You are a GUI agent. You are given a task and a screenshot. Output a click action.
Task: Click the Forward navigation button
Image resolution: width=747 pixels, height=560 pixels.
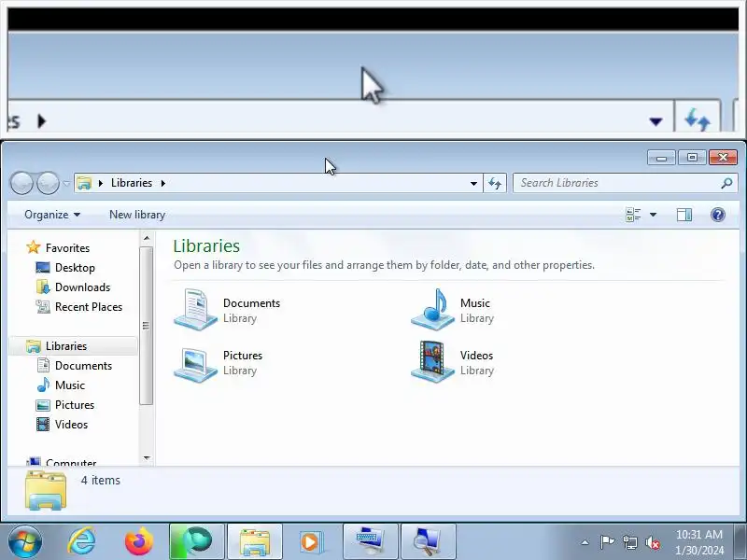coord(48,183)
